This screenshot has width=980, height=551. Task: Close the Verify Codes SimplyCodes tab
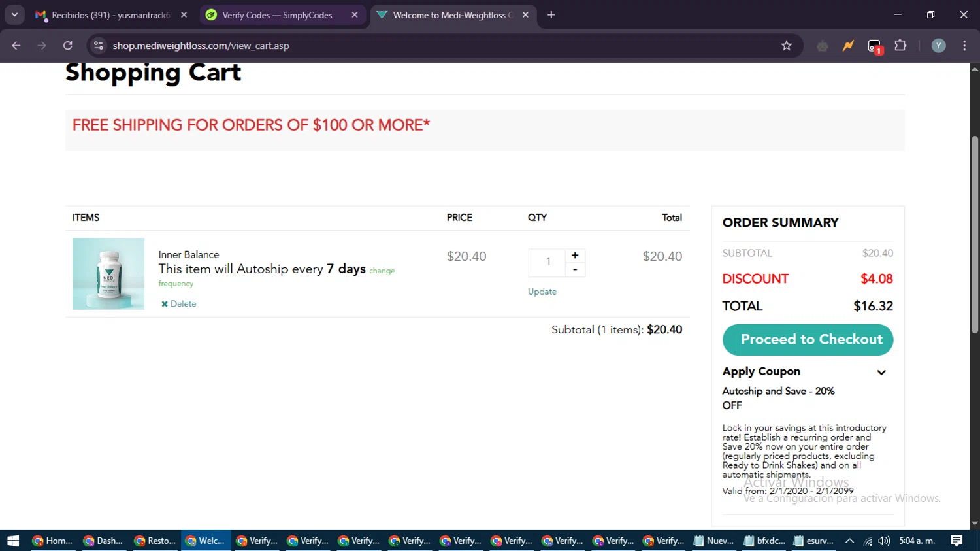355,14
